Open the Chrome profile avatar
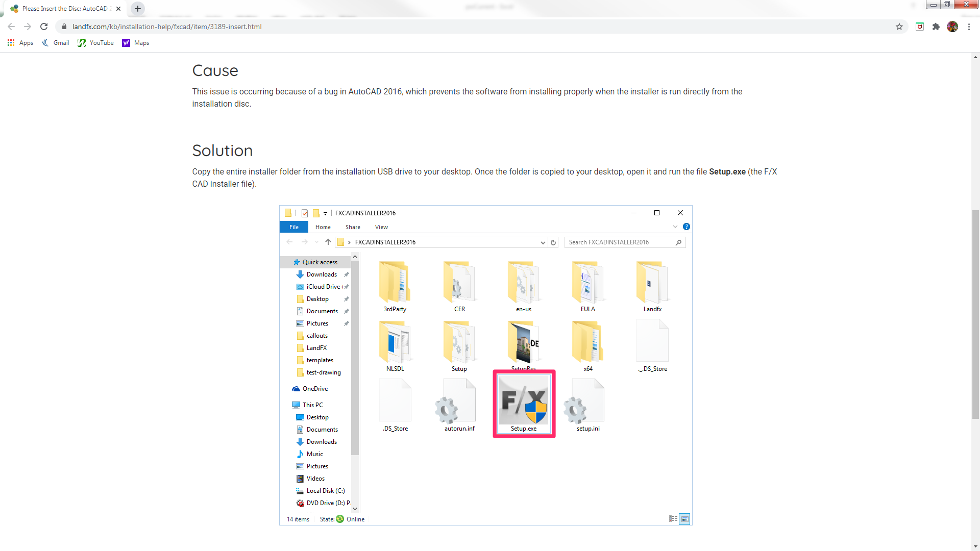Image resolution: width=980 pixels, height=551 pixels. [952, 27]
